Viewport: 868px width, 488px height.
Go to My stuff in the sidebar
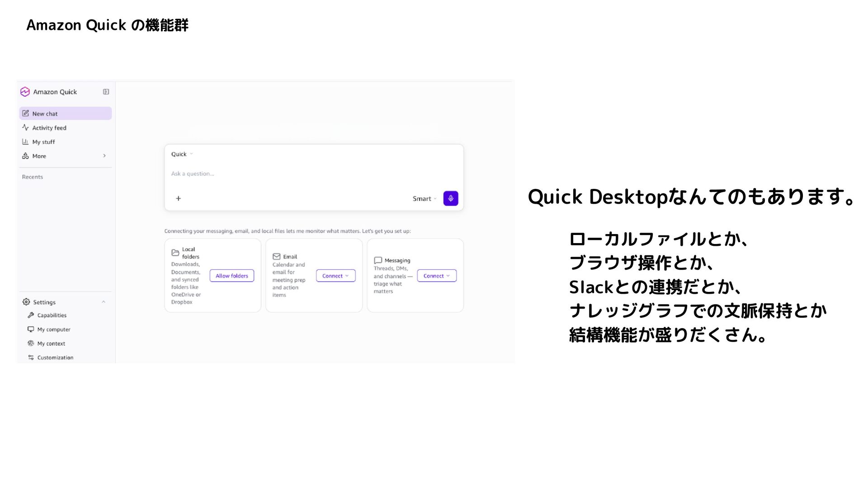pos(66,142)
